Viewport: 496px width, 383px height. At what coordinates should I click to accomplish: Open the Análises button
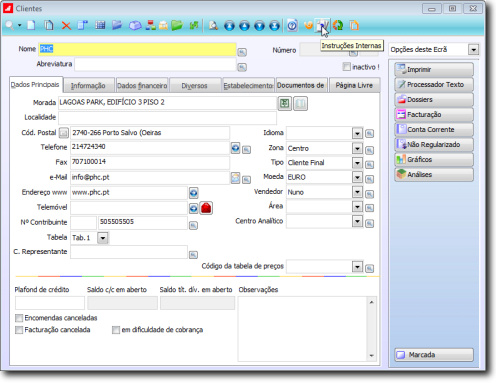tap(434, 174)
